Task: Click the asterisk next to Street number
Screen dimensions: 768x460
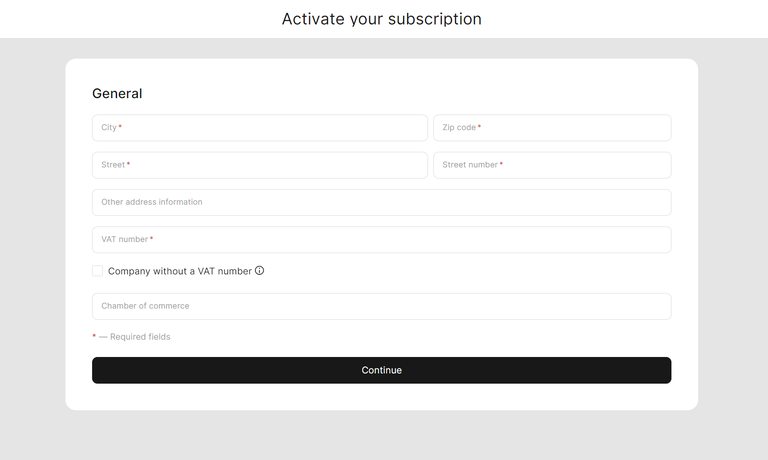Action: 501,164
